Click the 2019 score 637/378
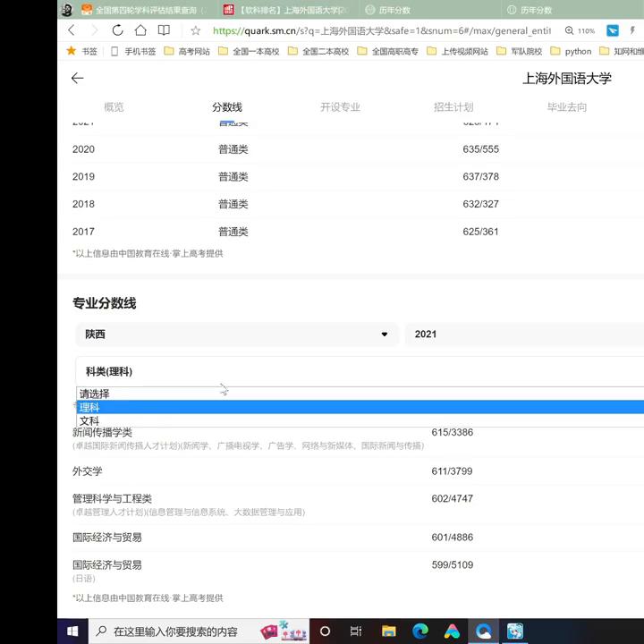 pyautogui.click(x=480, y=176)
